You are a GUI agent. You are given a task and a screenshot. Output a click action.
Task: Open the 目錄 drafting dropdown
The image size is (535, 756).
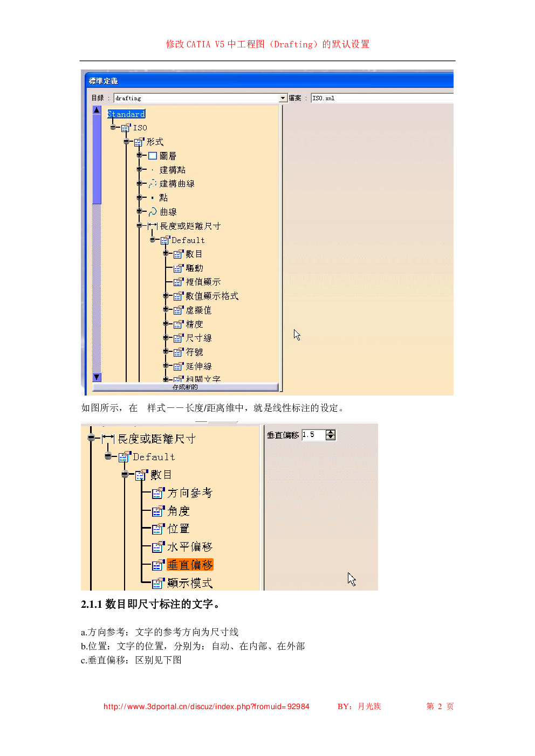283,98
